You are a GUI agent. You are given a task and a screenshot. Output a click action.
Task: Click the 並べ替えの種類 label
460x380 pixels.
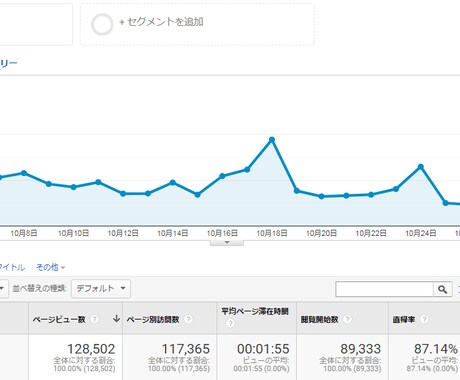(39, 288)
